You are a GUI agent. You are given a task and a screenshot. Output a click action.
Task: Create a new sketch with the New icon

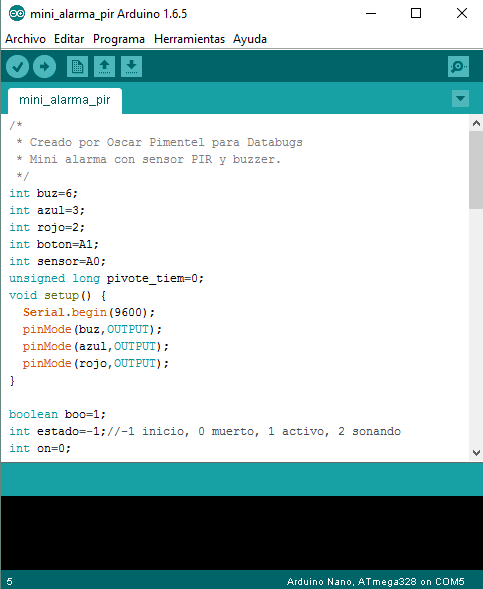tap(77, 66)
